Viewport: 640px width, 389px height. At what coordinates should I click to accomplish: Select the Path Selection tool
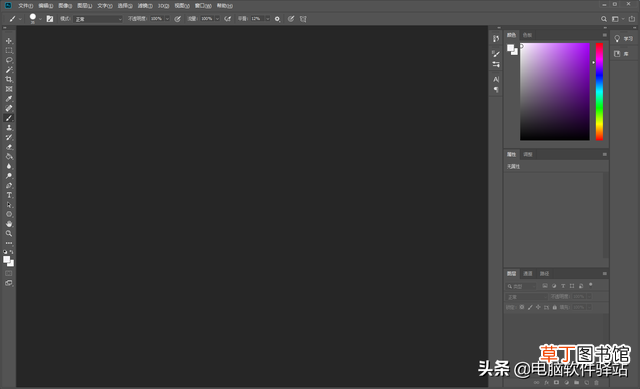[x=9, y=205]
